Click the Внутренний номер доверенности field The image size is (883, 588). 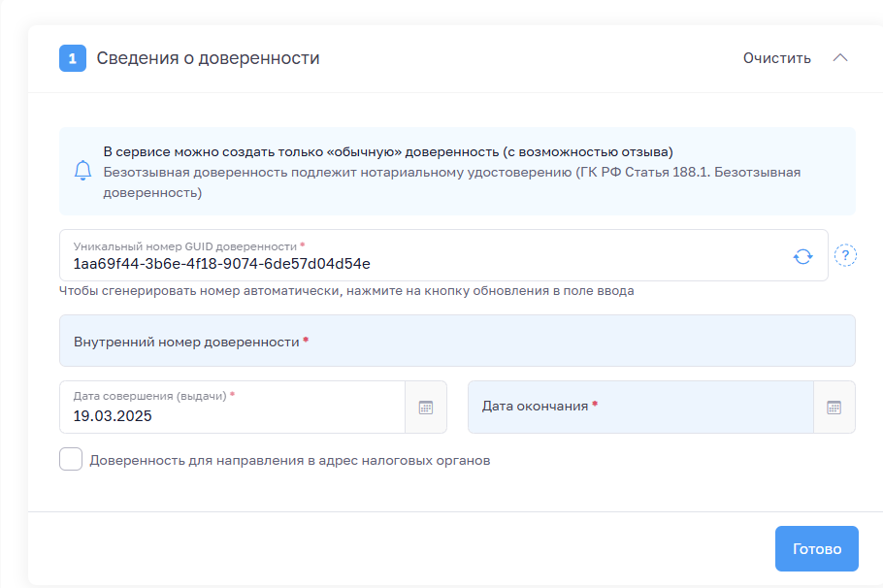456,342
